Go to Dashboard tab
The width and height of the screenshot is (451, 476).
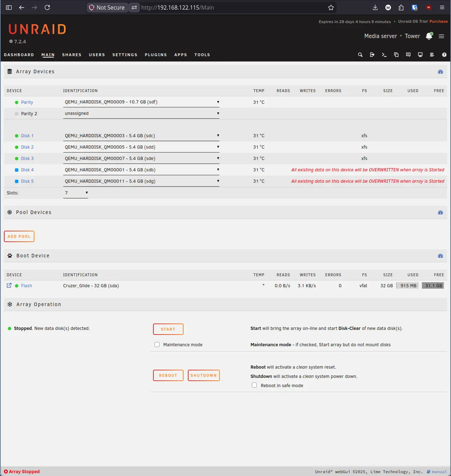[x=19, y=55]
